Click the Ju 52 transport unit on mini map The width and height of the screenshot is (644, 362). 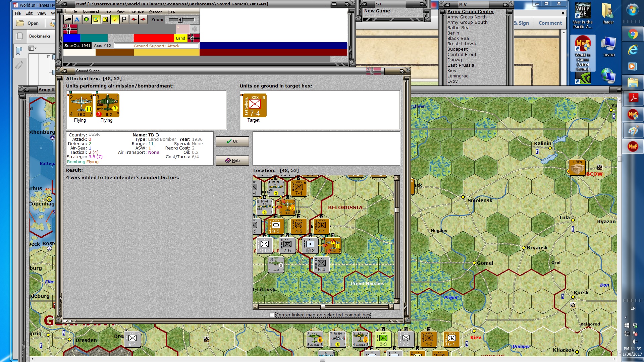point(276,264)
